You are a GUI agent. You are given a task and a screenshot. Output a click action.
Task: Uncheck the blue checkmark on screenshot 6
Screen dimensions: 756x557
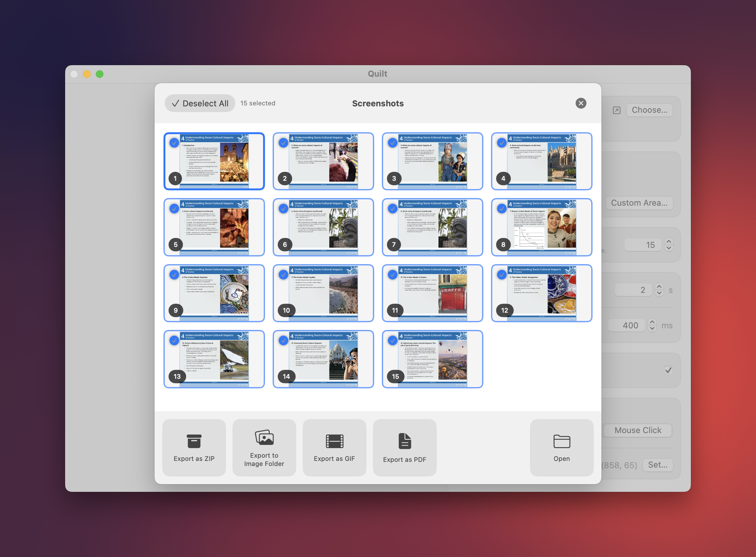click(283, 209)
